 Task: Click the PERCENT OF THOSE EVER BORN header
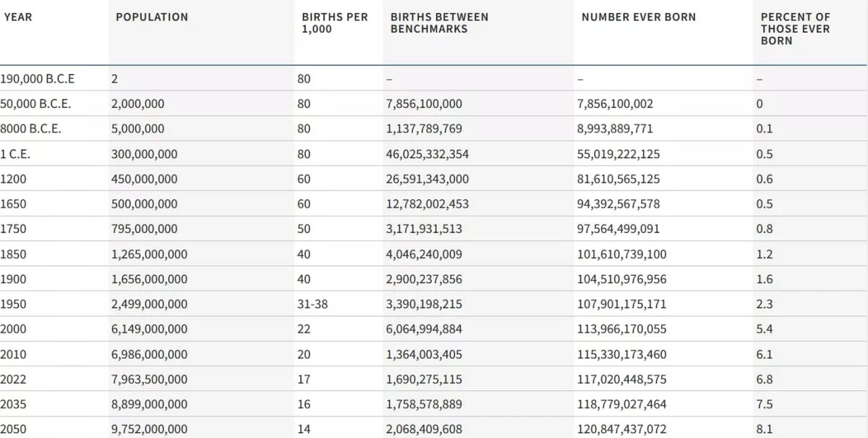point(795,29)
